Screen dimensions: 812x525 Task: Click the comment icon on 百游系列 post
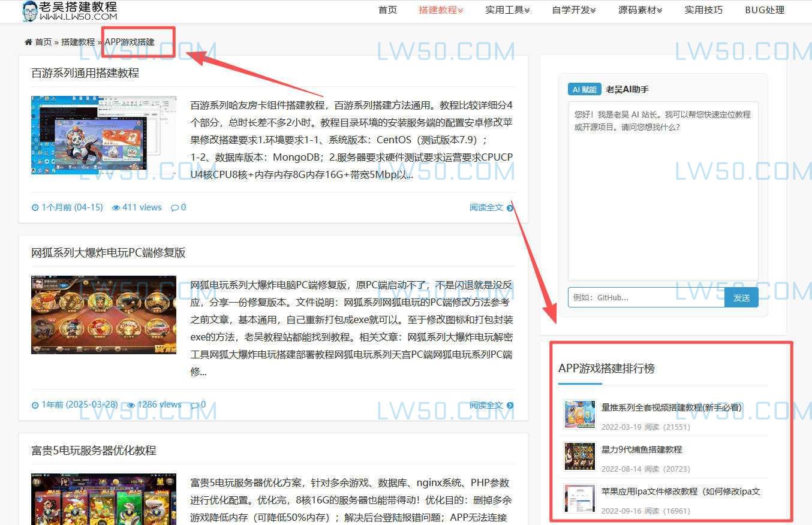pos(175,207)
